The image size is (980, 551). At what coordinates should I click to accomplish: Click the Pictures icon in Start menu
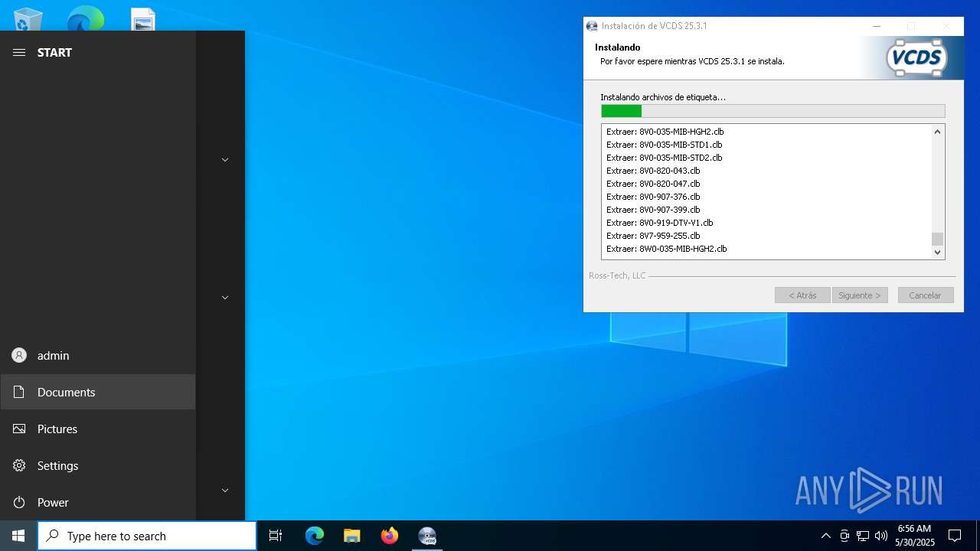[19, 429]
